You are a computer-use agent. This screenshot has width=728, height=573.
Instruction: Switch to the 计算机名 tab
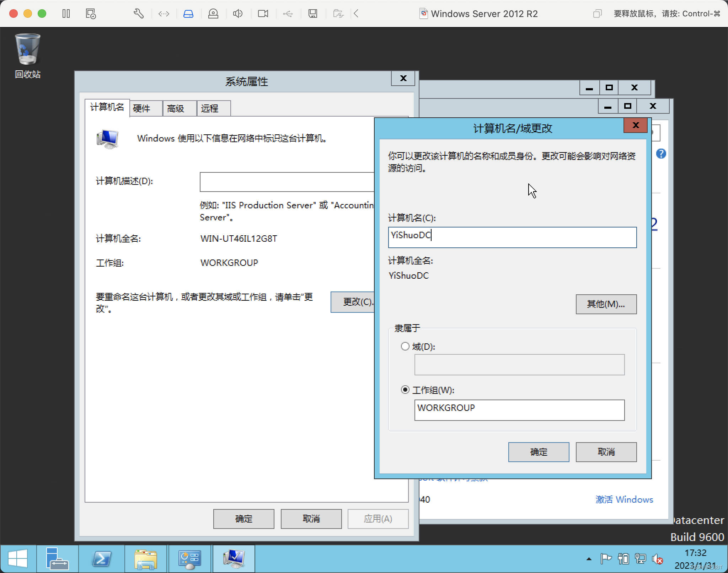click(107, 107)
